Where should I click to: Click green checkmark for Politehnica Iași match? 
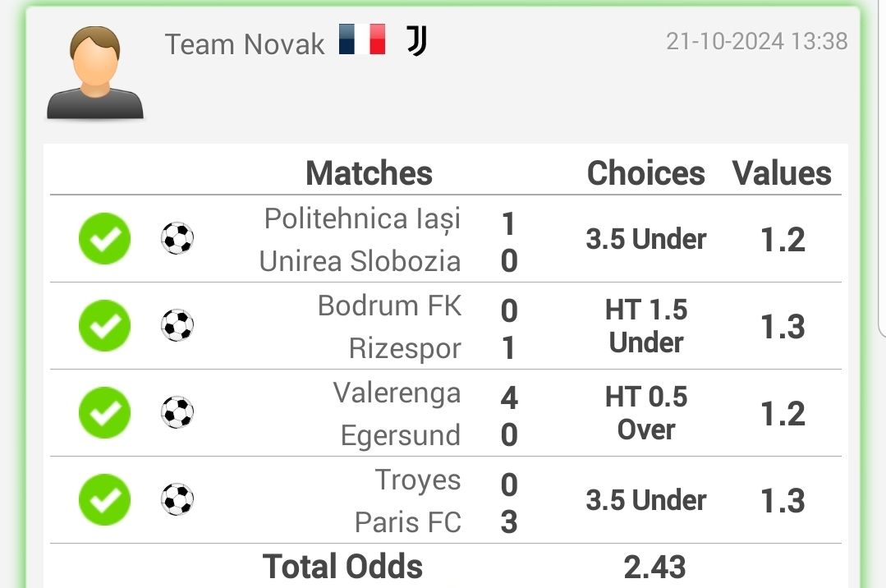(x=104, y=239)
